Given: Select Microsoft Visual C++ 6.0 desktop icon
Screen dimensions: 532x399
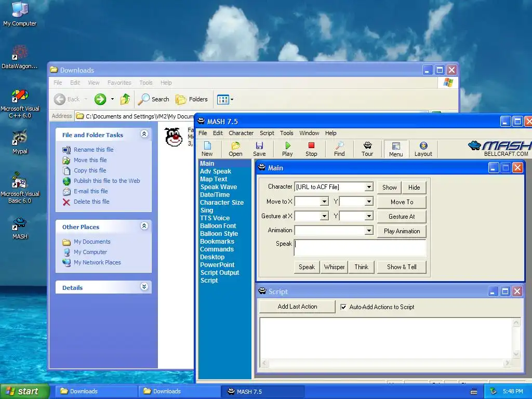Looking at the screenshot, I should pos(20,104).
